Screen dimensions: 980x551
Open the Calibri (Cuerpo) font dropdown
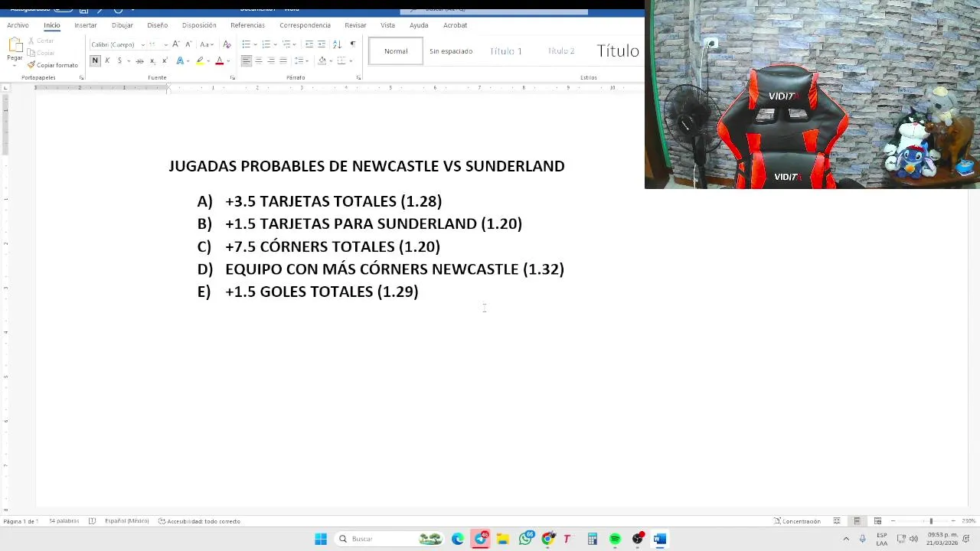[x=142, y=44]
